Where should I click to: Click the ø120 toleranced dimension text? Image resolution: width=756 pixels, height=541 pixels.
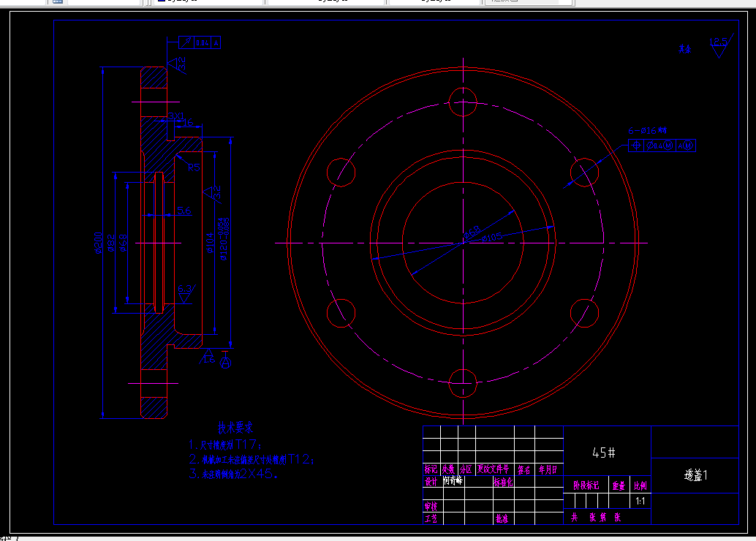224,239
